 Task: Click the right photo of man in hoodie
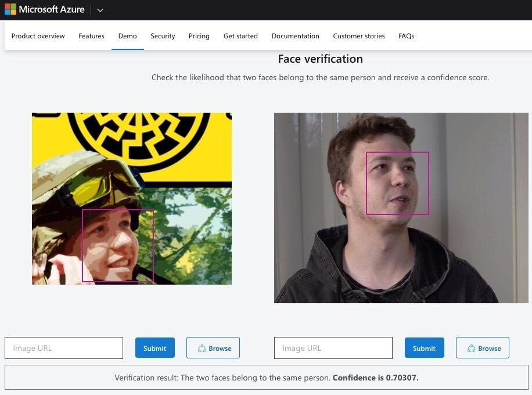click(401, 208)
